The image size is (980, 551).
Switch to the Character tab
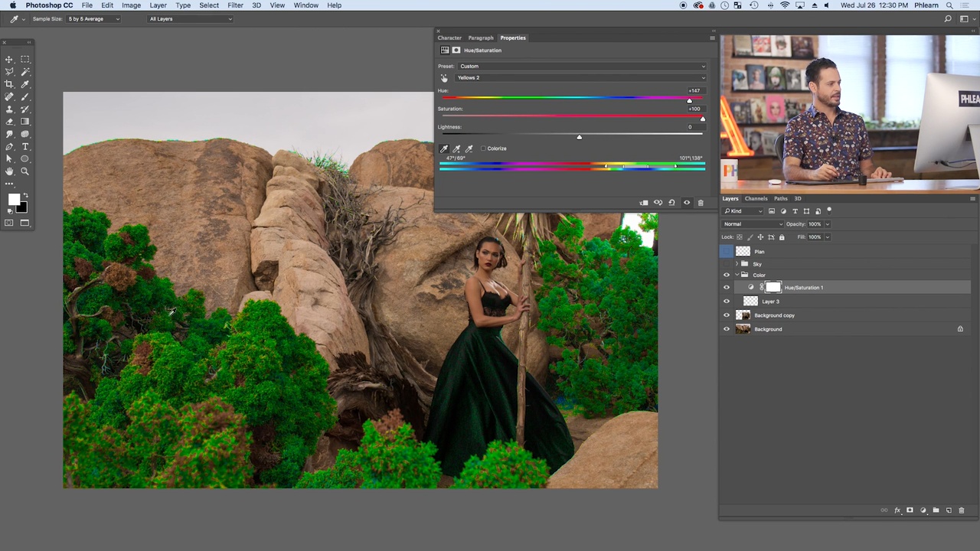point(449,37)
